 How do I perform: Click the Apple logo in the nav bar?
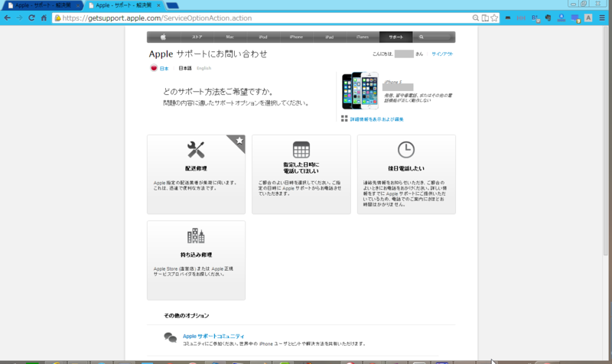point(163,37)
